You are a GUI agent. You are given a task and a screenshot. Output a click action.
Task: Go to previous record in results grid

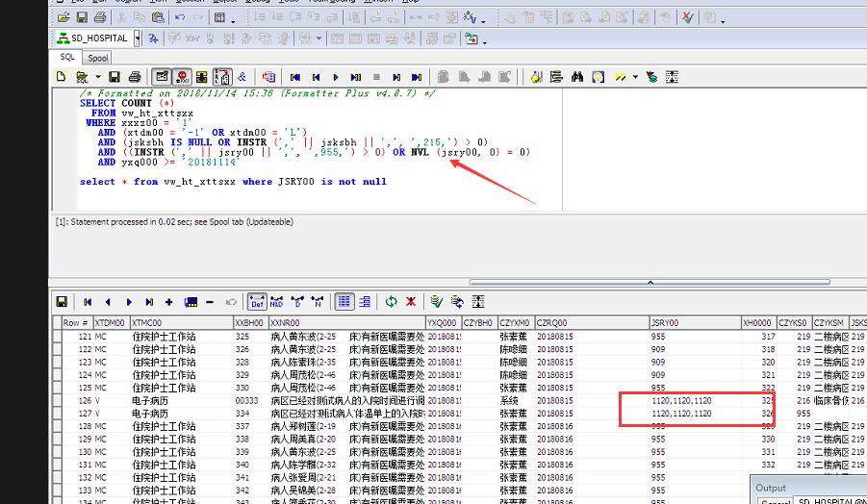pos(108,302)
